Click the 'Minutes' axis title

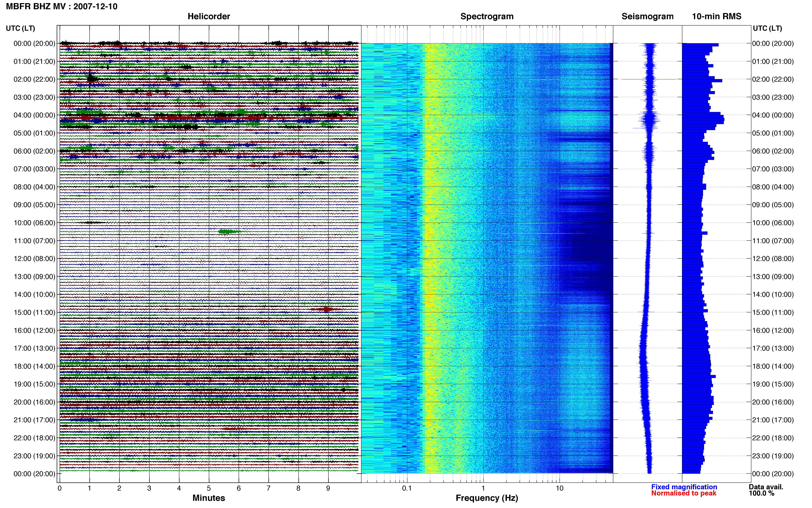(x=209, y=498)
